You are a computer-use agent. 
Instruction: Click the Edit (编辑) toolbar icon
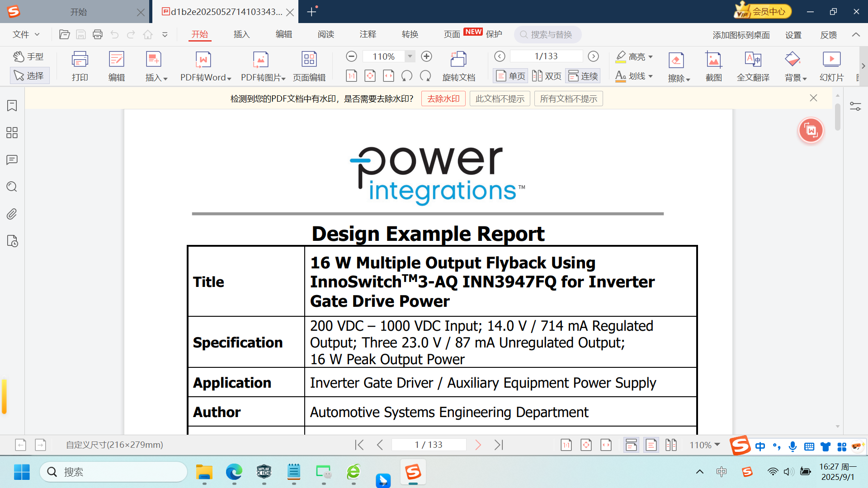pos(116,66)
